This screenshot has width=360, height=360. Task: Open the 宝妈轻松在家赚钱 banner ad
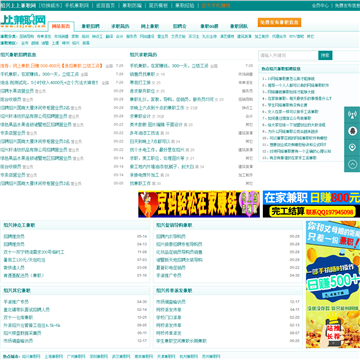click(x=199, y=204)
